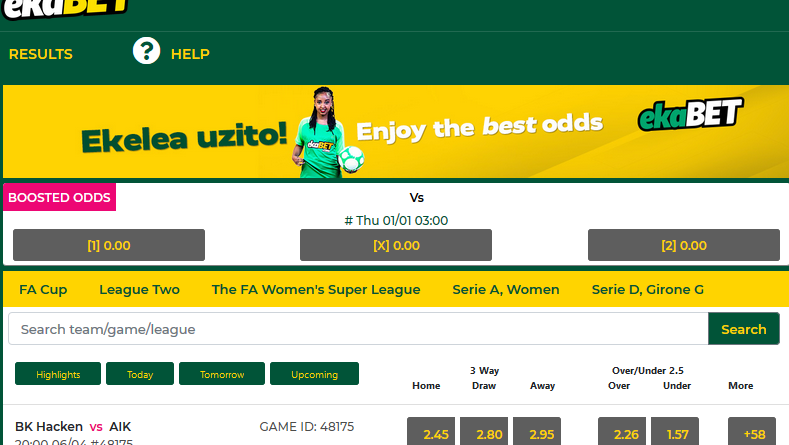
Task: Click the Help question mark icon
Action: tap(146, 51)
